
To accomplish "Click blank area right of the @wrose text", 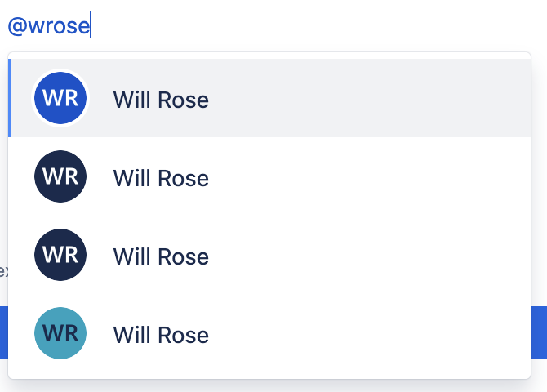I will click(x=314, y=25).
